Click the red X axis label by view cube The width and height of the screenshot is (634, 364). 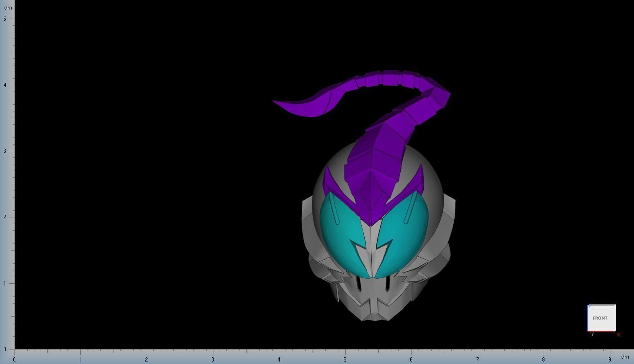(x=619, y=335)
